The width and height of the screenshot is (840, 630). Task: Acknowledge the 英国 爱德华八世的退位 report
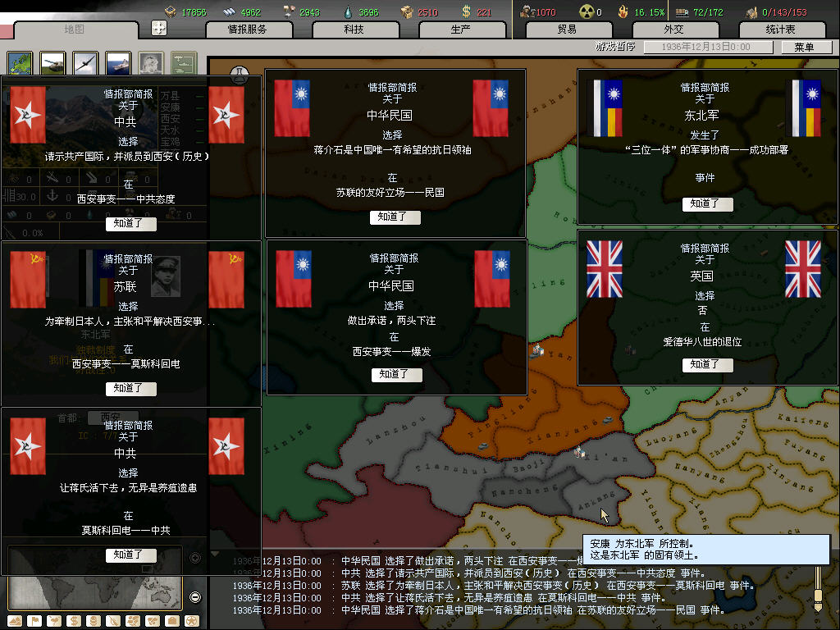coord(708,365)
